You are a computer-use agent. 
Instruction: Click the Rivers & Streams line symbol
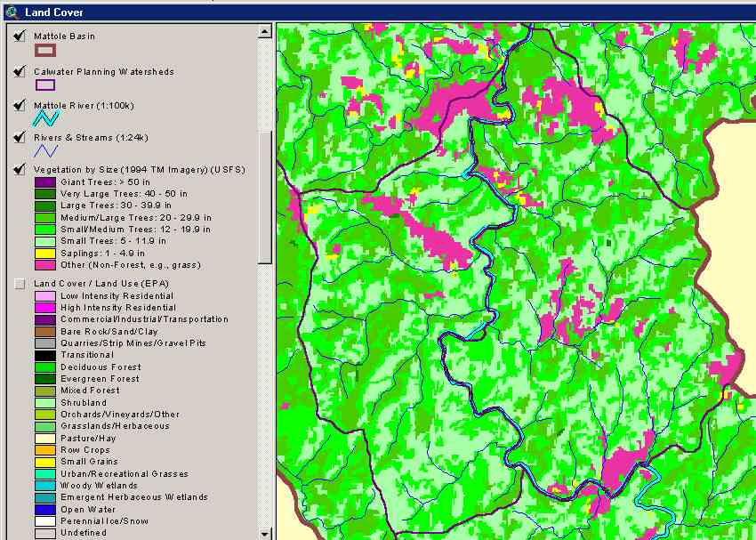point(45,151)
